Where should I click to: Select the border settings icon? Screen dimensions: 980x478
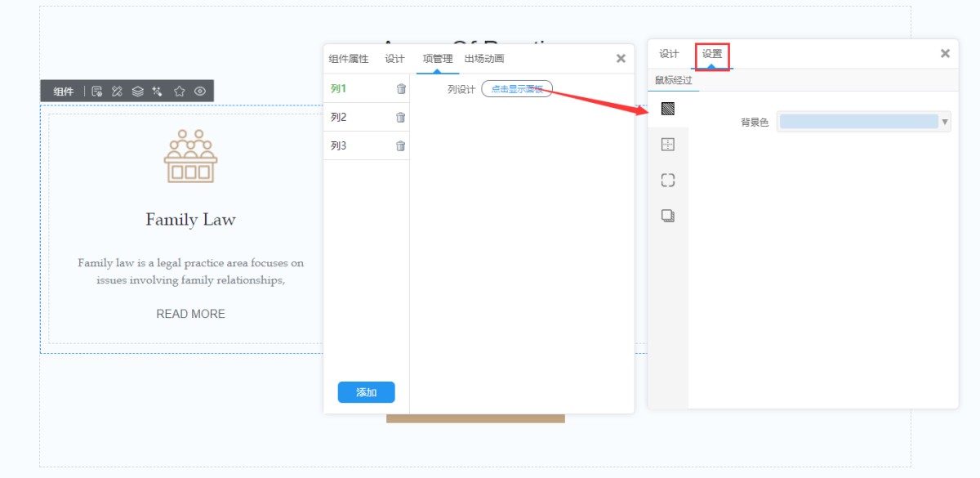click(x=668, y=145)
